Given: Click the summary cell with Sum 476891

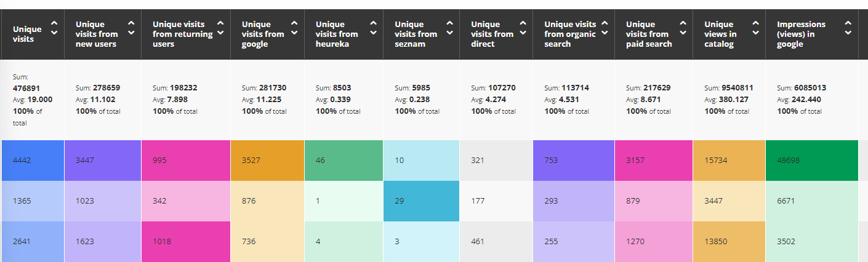Looking at the screenshot, I should 31,100.
